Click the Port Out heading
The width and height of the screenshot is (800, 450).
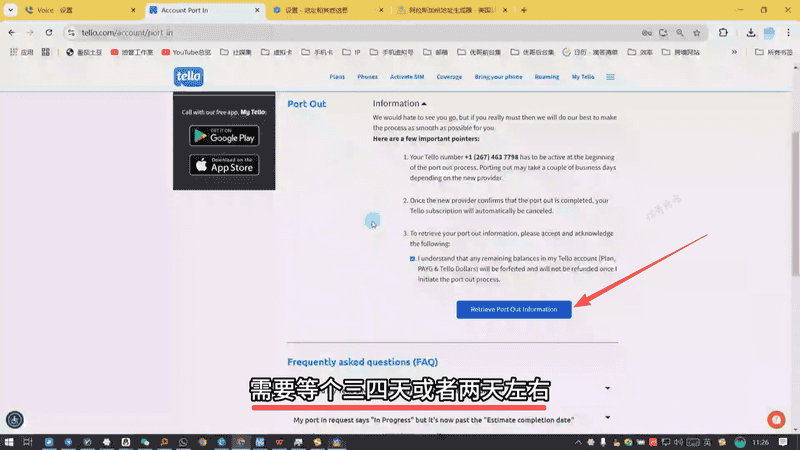pyautogui.click(x=307, y=104)
